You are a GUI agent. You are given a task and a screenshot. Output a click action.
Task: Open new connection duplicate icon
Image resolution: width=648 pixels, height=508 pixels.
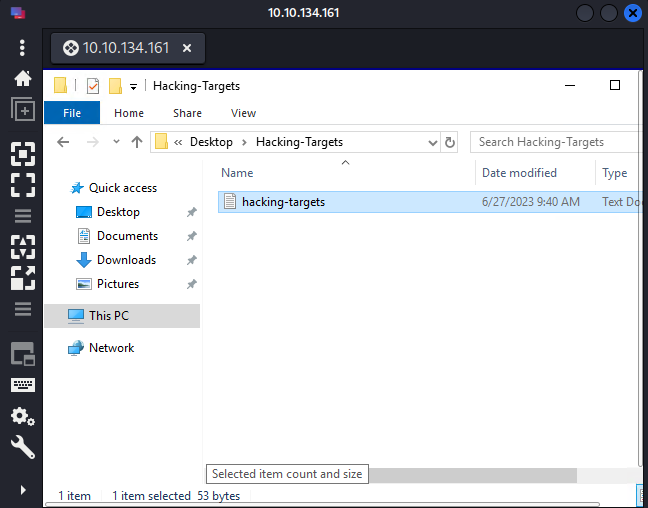pyautogui.click(x=23, y=109)
